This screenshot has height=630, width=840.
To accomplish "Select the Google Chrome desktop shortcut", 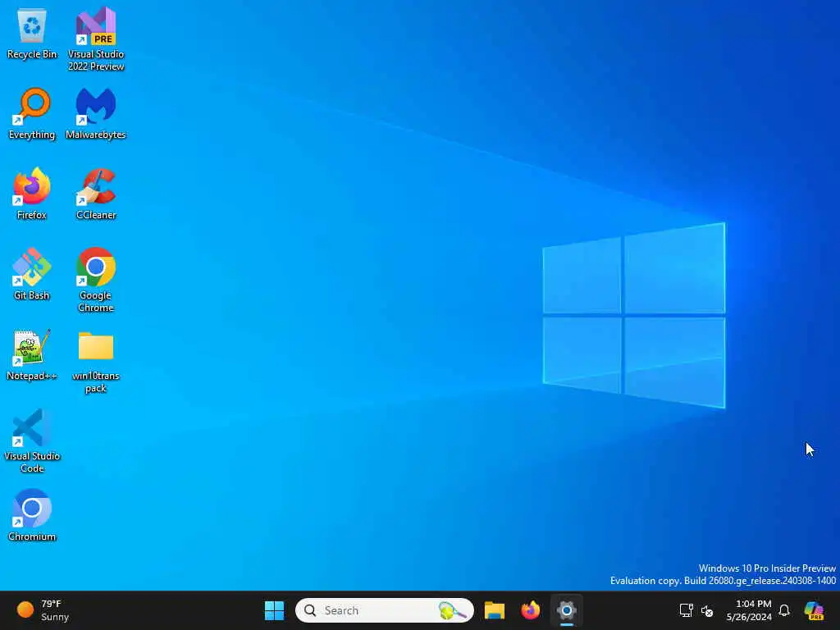I will click(x=96, y=280).
